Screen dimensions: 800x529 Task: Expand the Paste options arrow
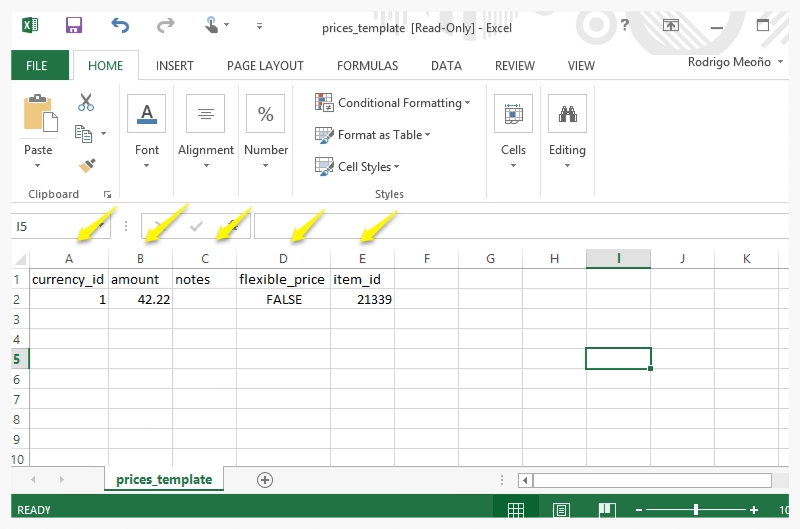38,165
